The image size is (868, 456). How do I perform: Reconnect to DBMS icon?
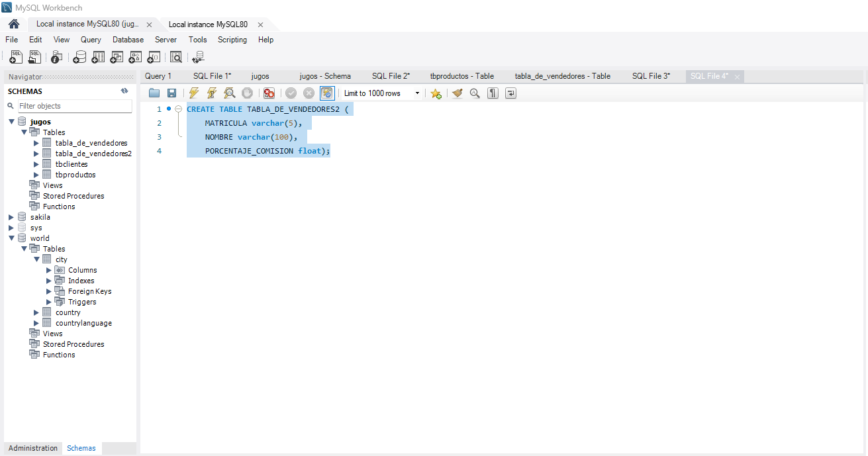(x=198, y=57)
